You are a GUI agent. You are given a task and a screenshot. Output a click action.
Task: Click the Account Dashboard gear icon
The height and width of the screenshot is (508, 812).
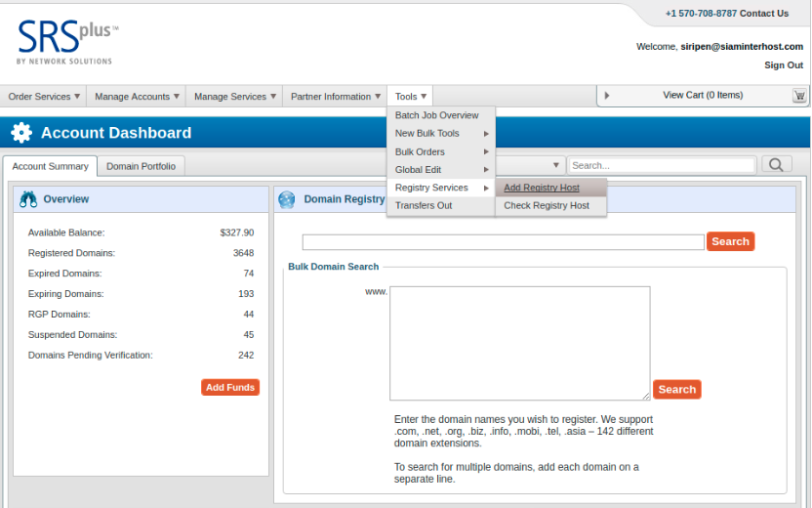[x=21, y=133]
